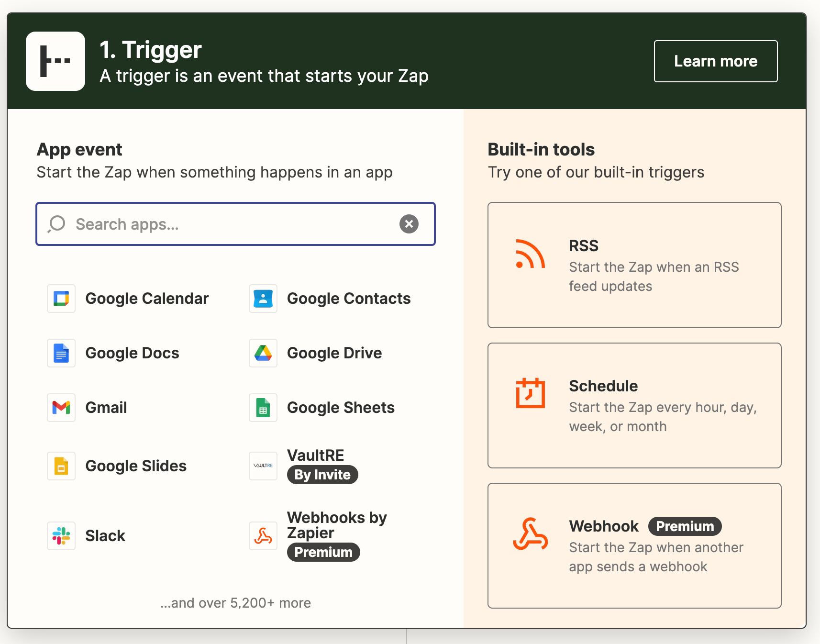Select the Google Drive icon
The height and width of the screenshot is (644, 820).
coord(263,353)
